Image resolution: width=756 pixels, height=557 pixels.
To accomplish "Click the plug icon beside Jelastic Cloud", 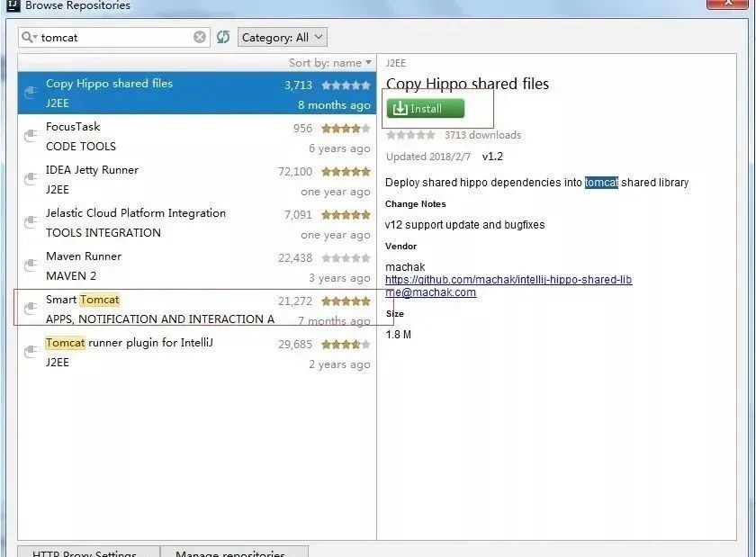I will 31,222.
